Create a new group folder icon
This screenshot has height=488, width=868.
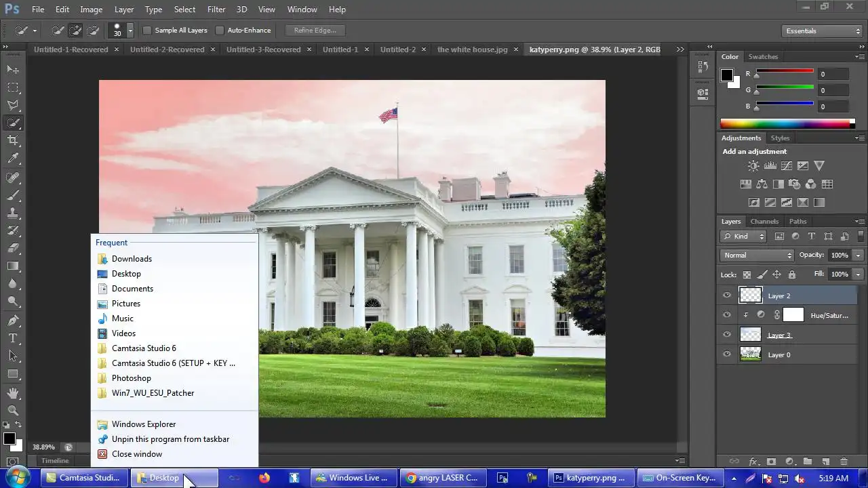click(807, 462)
